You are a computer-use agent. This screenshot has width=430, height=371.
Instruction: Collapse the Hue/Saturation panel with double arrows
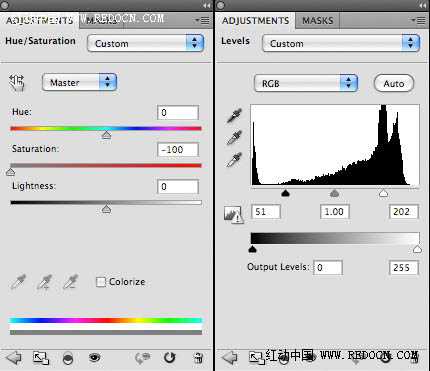click(207, 5)
